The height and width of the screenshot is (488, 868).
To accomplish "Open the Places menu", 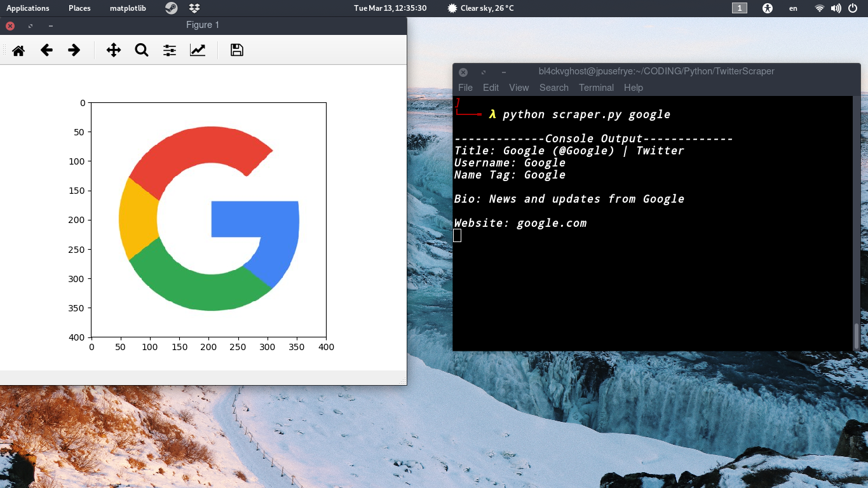I will (x=79, y=8).
